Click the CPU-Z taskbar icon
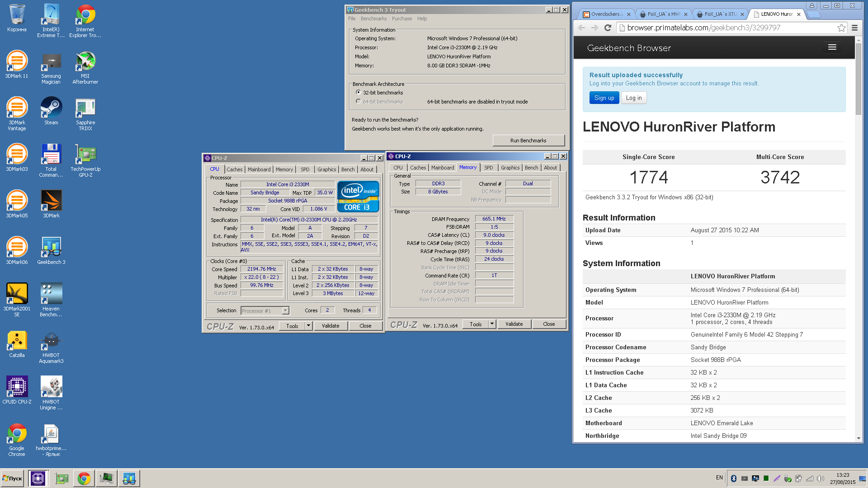The width and height of the screenshot is (868, 488). (x=38, y=479)
